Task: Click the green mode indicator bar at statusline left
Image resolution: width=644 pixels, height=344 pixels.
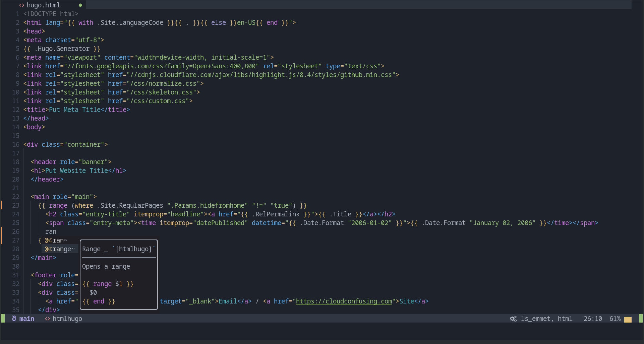Action: 3,319
